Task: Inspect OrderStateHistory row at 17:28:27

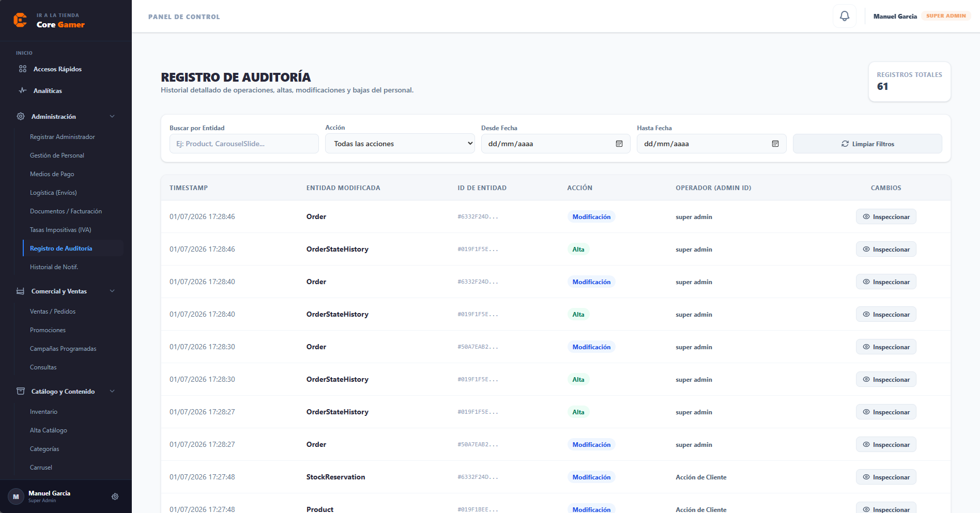Action: pos(886,412)
